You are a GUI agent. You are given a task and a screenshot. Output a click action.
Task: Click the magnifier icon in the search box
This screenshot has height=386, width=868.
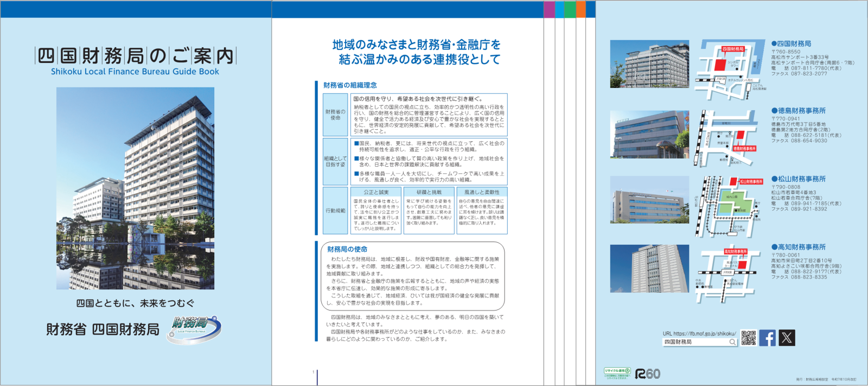732,342
